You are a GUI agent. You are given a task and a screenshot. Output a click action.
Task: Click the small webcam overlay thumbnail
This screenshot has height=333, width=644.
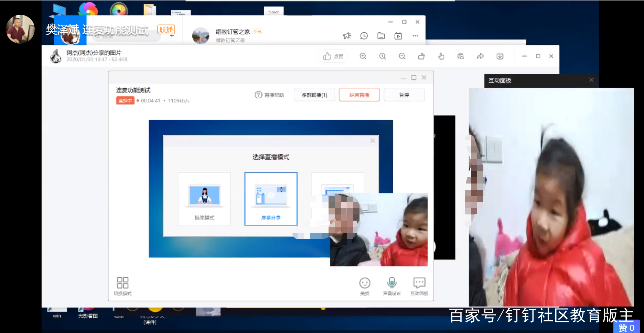[379, 230]
